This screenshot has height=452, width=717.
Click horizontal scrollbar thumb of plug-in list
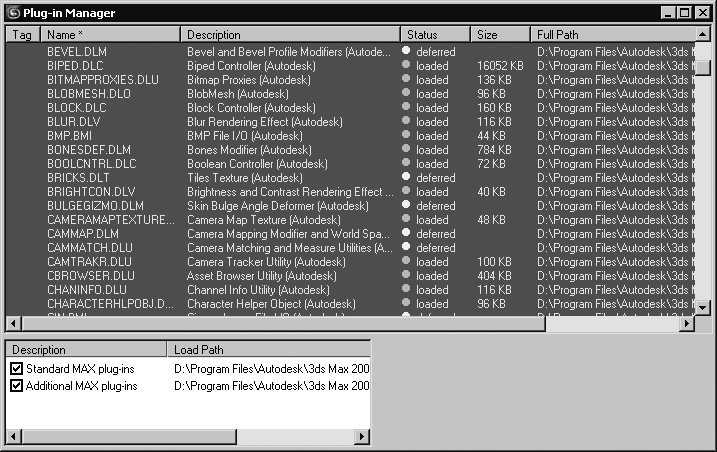click(x=283, y=323)
